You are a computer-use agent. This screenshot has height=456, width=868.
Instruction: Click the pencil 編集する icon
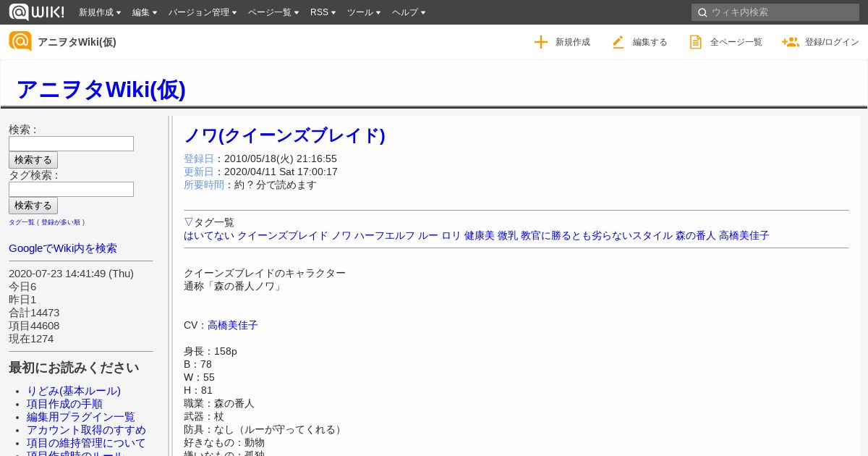[618, 42]
